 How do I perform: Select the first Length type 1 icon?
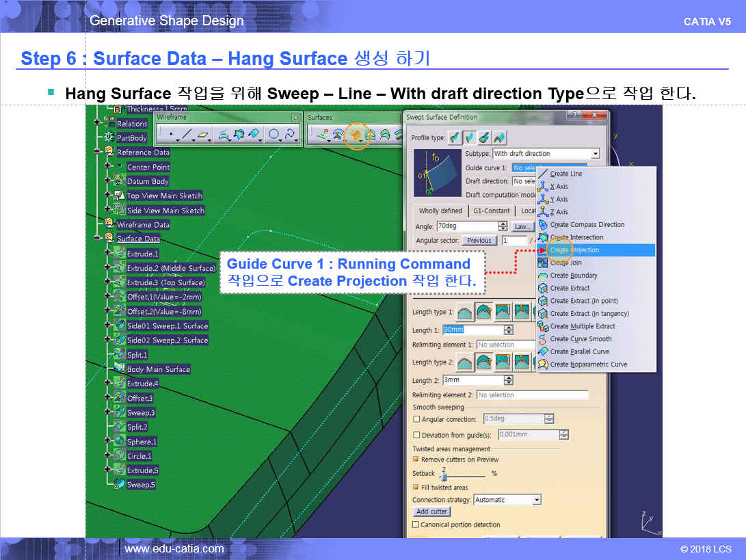pos(465,312)
